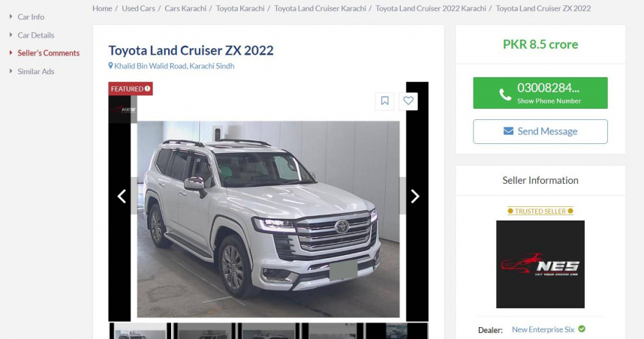Send a message to the seller
This screenshot has width=644, height=339.
[540, 132]
